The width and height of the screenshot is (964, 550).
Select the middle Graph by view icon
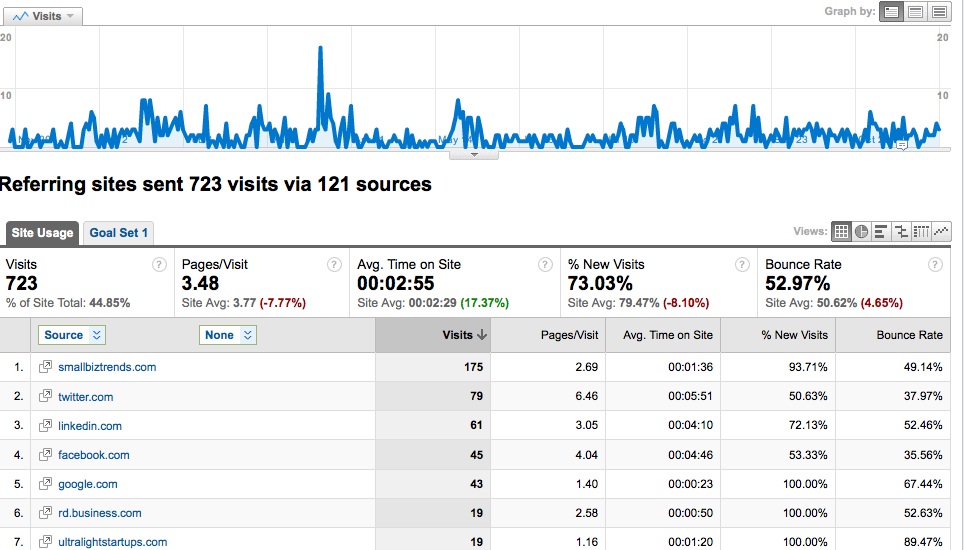click(915, 12)
